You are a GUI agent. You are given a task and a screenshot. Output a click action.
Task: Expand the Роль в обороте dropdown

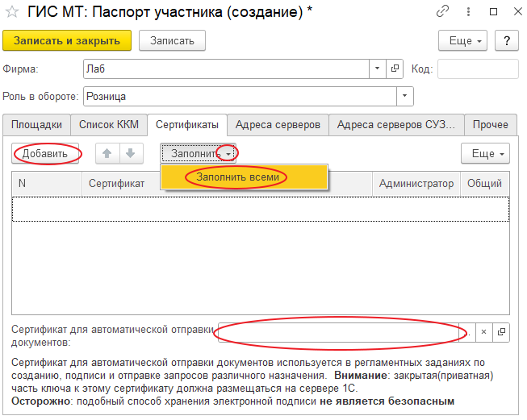coord(404,97)
